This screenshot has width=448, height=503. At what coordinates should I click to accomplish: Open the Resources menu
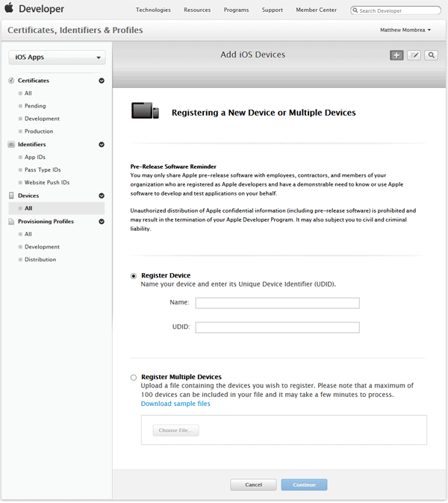(x=197, y=10)
